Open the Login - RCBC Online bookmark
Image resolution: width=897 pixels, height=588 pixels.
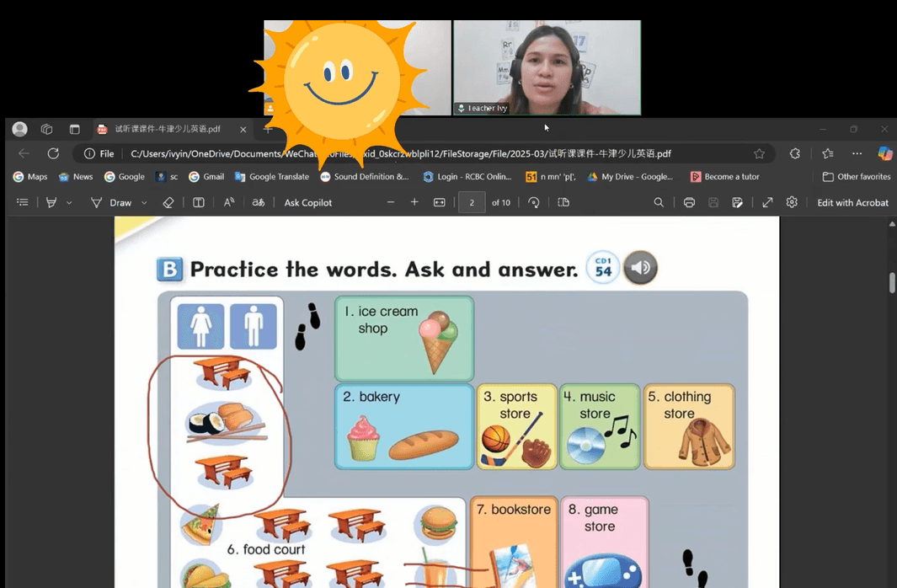[x=467, y=177]
